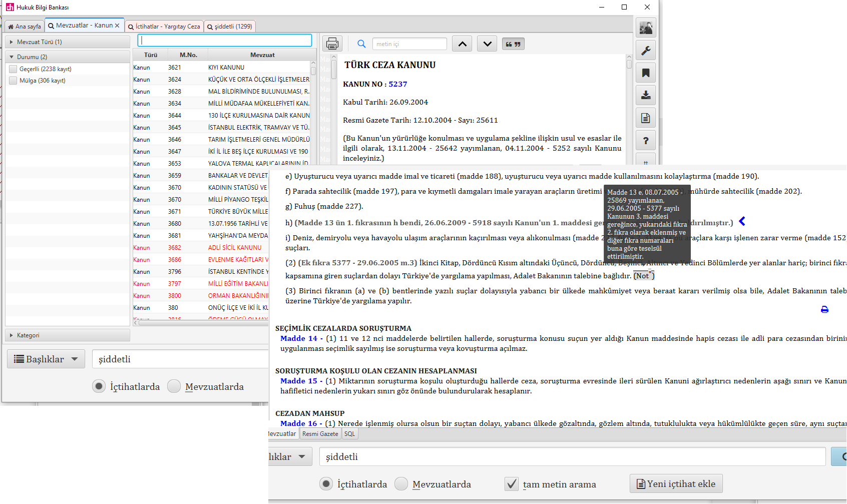
Task: Toggle the tam metin arama checkbox
Action: click(x=511, y=484)
